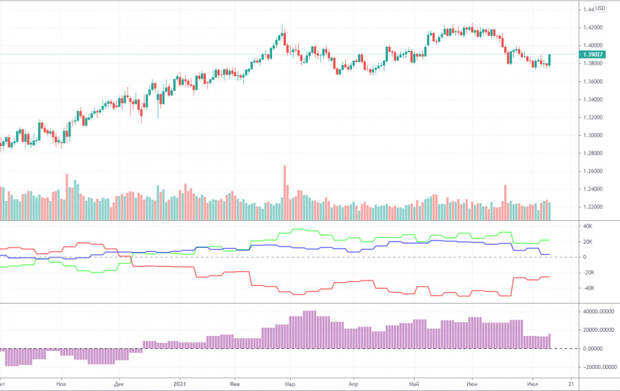Viewport: 620px width, 391px height.
Task: Click the 40K label on COT indicator scale
Action: [588, 227]
